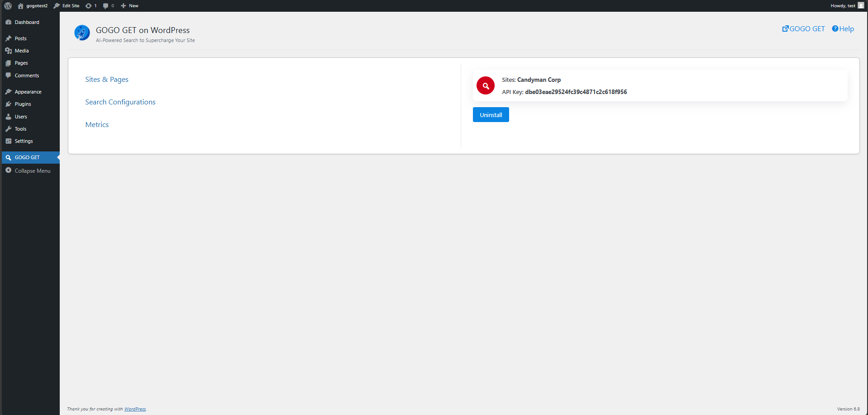Screen dimensions: 868x415
Task: Click the Plugins plug icon
Action: 8,104
